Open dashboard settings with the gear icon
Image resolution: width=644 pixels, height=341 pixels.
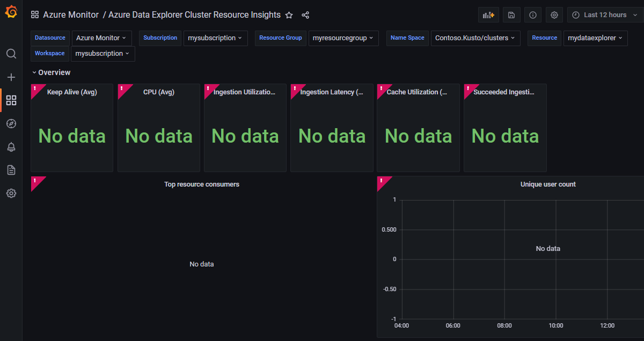coord(554,14)
